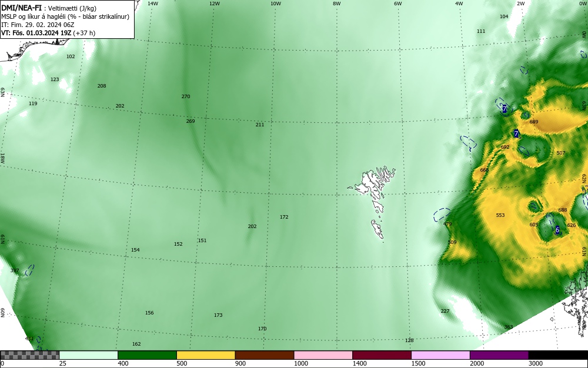This screenshot has height=368, width=588.
Task: Click the CAPE value 170
Action: pyautogui.click(x=262, y=329)
